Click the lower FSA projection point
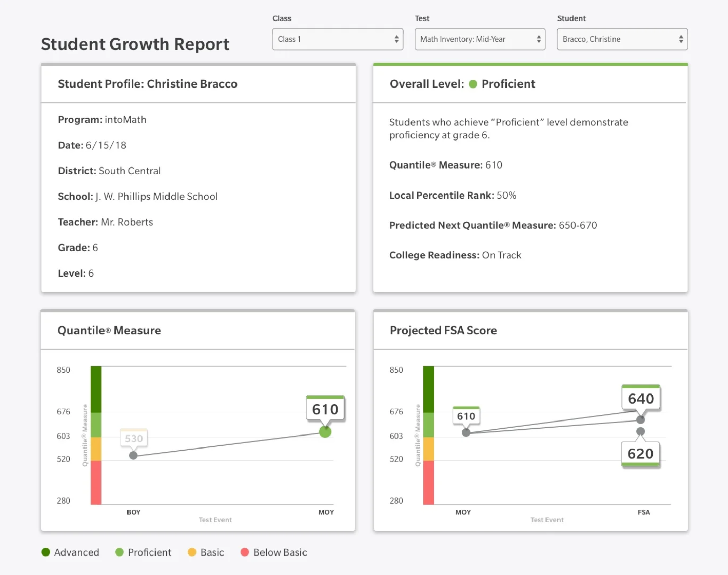This screenshot has width=728, height=575. (641, 431)
